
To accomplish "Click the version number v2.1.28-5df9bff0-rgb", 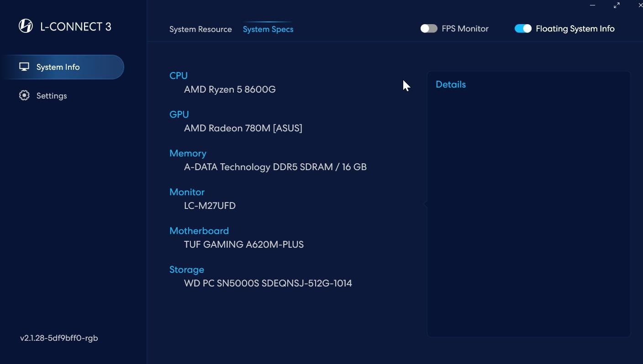I will click(59, 338).
